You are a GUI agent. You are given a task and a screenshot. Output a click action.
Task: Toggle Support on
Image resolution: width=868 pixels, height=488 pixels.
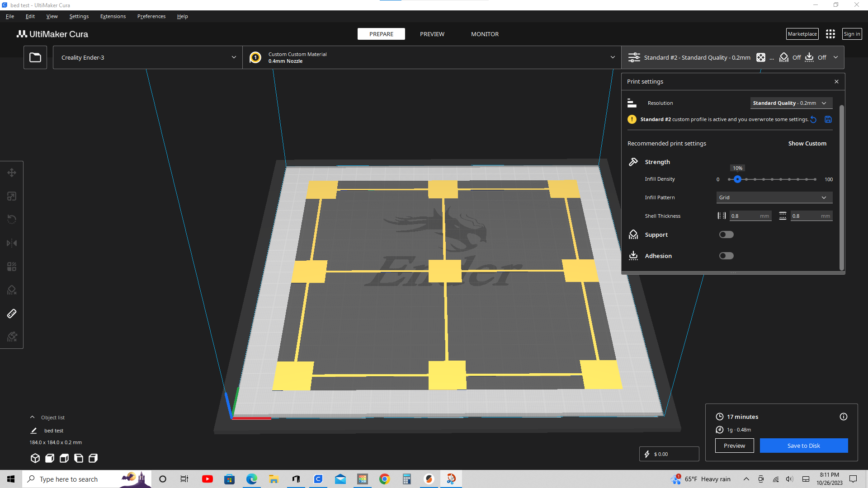[726, 234]
